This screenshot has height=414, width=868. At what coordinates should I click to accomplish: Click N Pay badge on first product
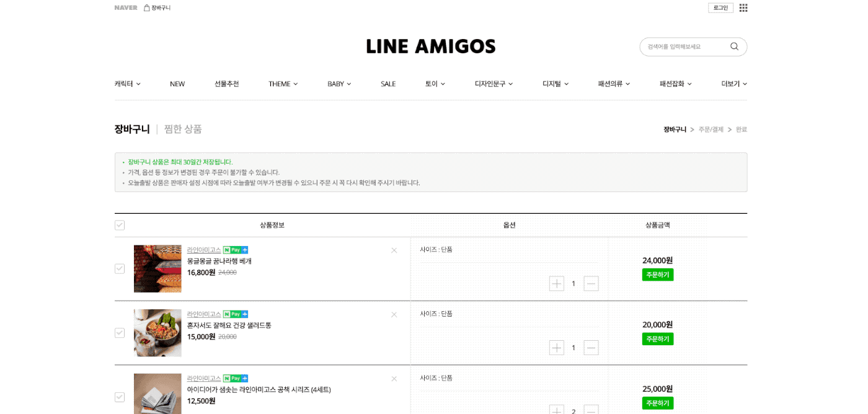[x=236, y=250]
